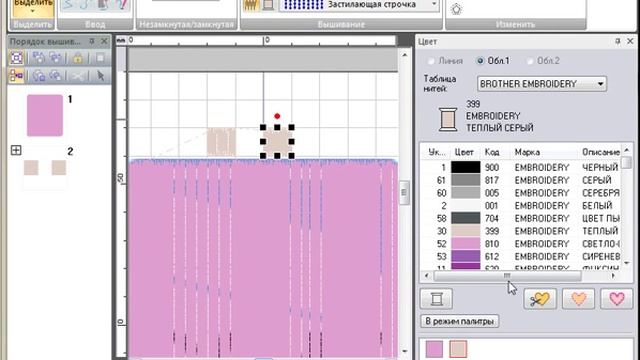Expand group 2 in the sewing order list
The image size is (640, 360).
click(16, 150)
